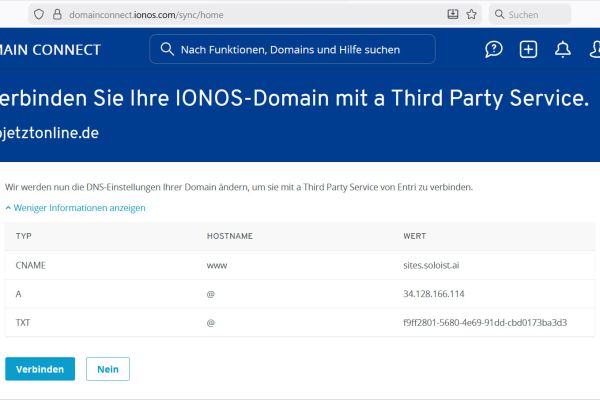The width and height of the screenshot is (600, 400).
Task: Click the TYP column header
Action: (24, 236)
